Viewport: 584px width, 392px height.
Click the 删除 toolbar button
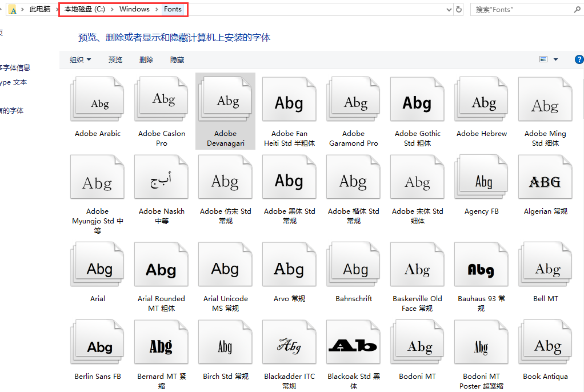click(x=146, y=59)
